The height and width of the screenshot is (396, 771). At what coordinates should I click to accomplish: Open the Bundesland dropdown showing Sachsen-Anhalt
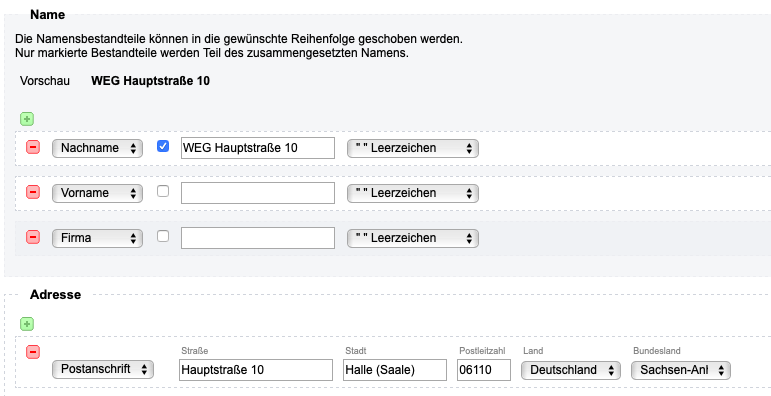[x=681, y=370]
